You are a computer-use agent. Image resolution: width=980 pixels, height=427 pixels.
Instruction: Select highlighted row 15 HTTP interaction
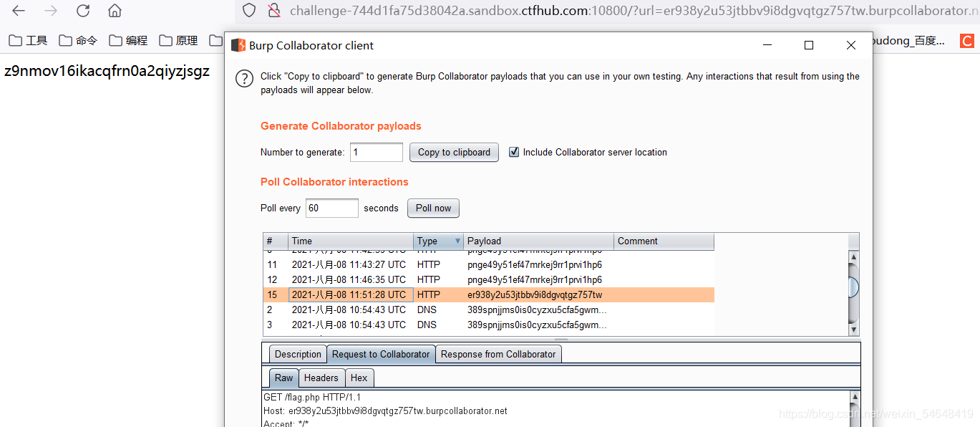point(488,294)
